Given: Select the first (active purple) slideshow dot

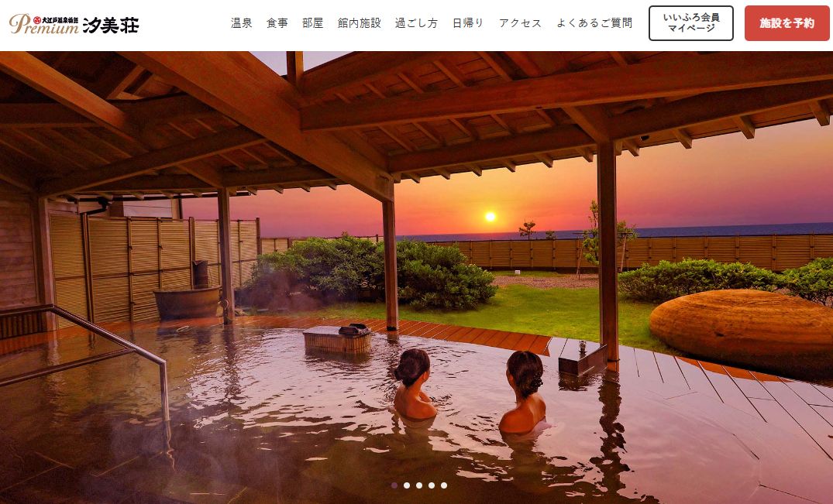Looking at the screenshot, I should coord(394,485).
